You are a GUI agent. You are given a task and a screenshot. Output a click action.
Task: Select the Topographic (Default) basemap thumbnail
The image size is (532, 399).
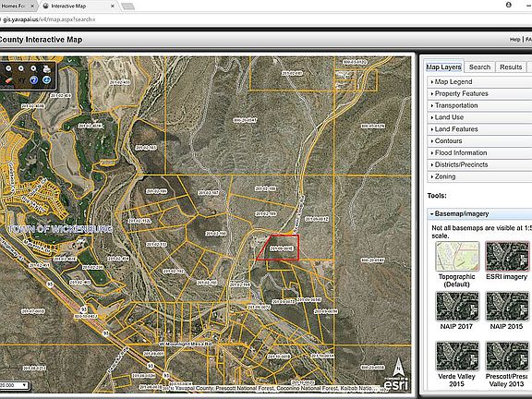pyautogui.click(x=457, y=257)
